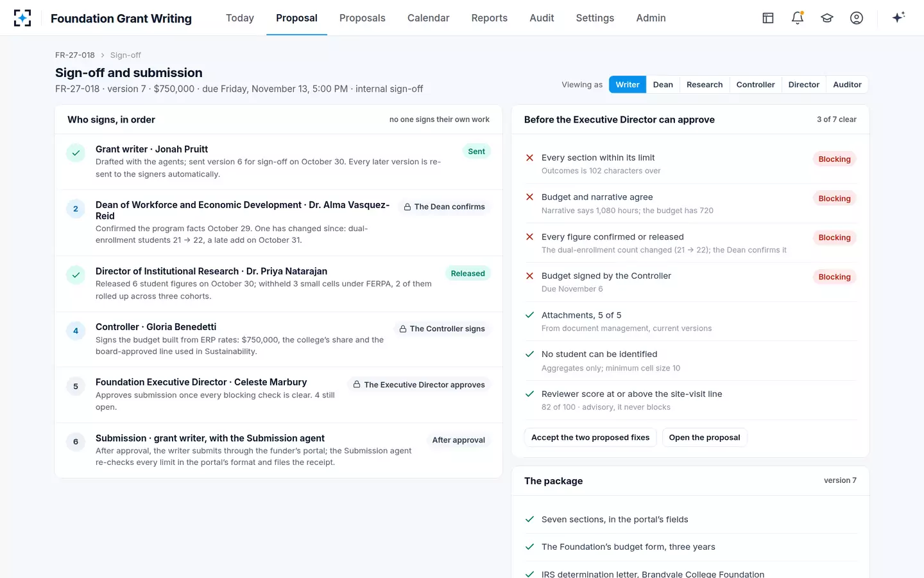Click the red X beside Every section within its limit
924x578 pixels.
click(x=529, y=157)
